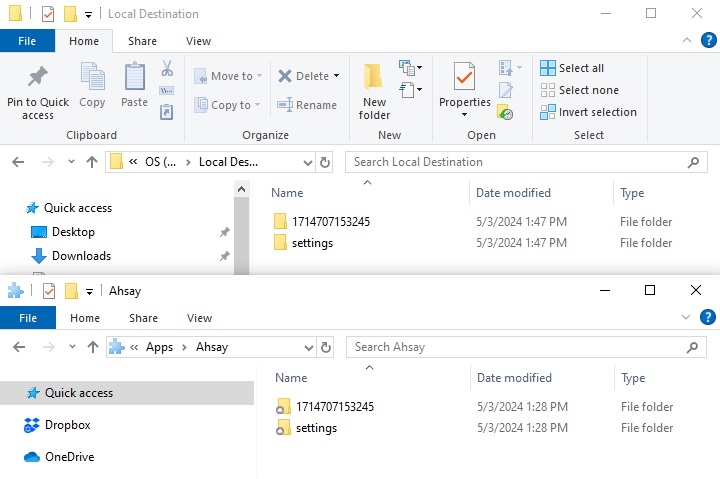Open File tab in Ahsay window
The image size is (720, 479).
28,318
